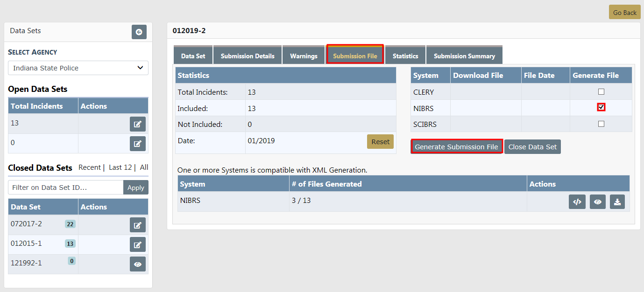Screen dimensions: 644x292
Task: Uncheck the NIBRS generate file checkbox
Action: click(601, 107)
